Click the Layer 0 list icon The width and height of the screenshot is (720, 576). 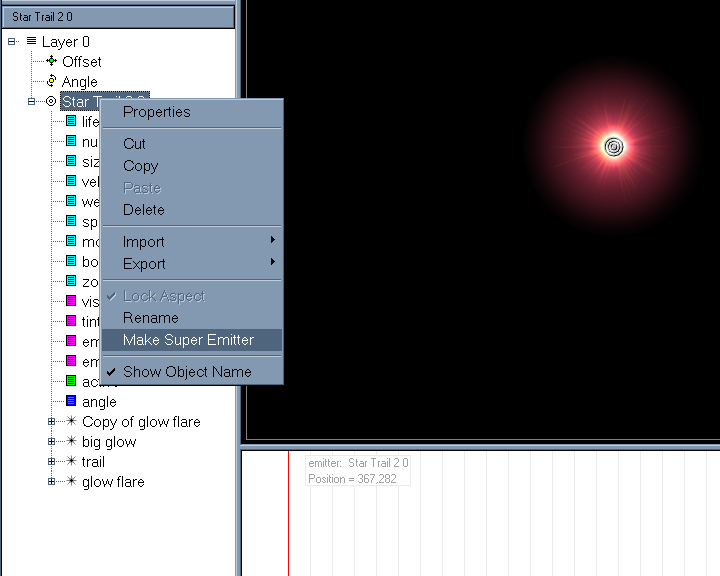(31, 42)
